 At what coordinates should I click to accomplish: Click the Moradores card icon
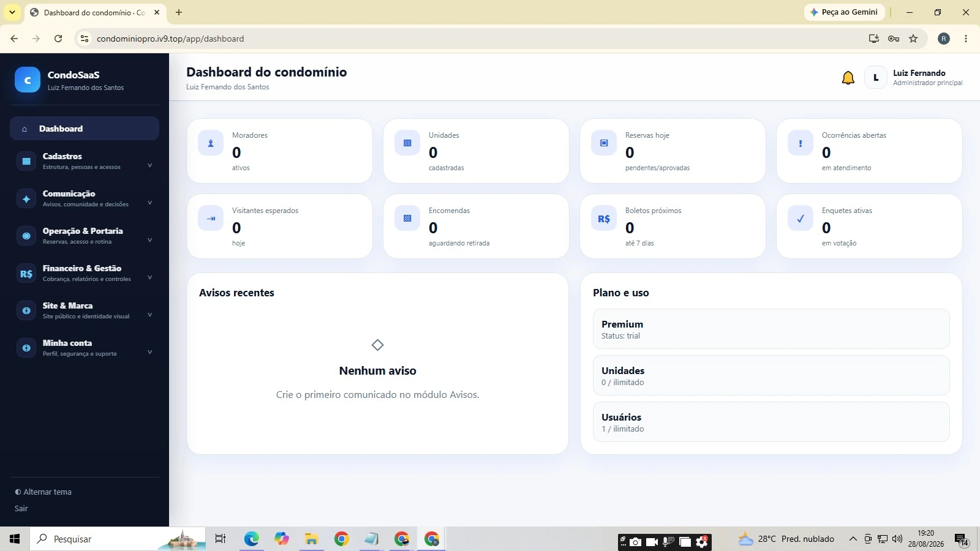coord(211,143)
